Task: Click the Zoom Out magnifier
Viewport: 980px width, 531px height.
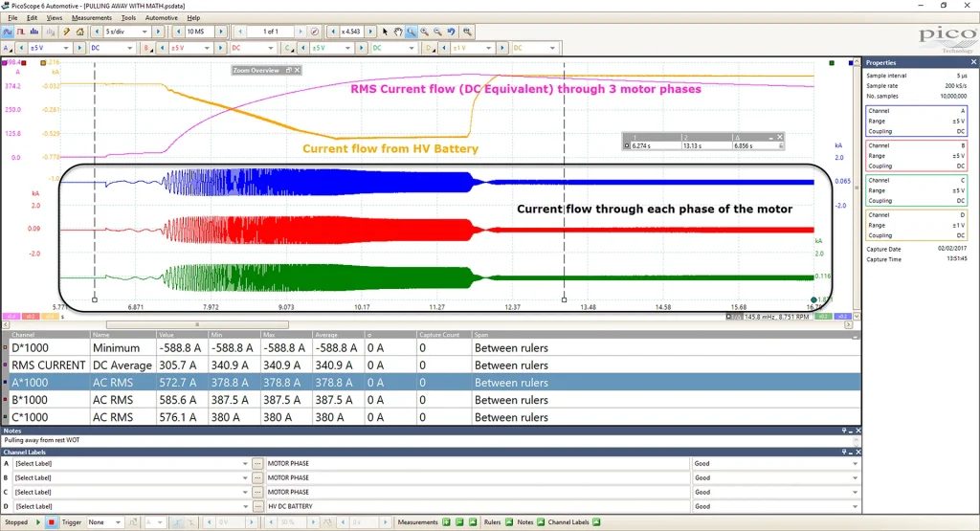Action: [x=437, y=32]
